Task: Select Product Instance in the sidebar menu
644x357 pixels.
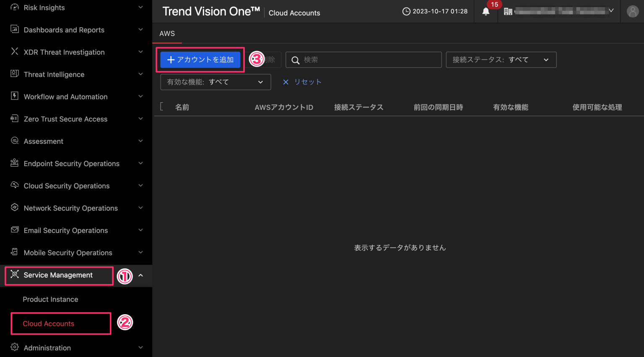Action: (50, 299)
